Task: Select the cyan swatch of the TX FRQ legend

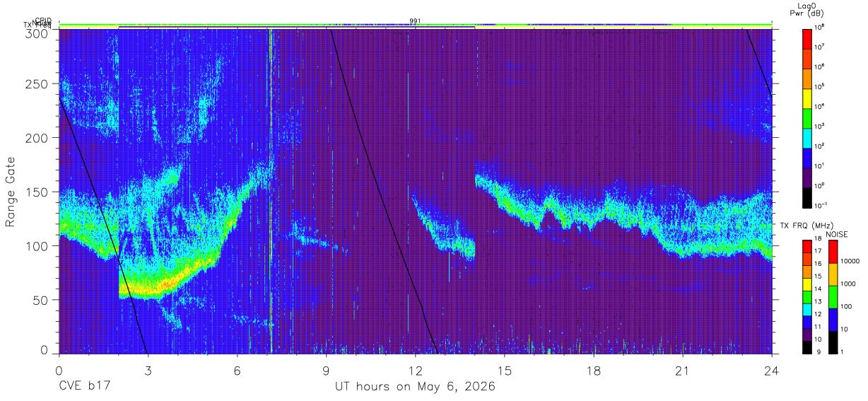Action: [807, 310]
